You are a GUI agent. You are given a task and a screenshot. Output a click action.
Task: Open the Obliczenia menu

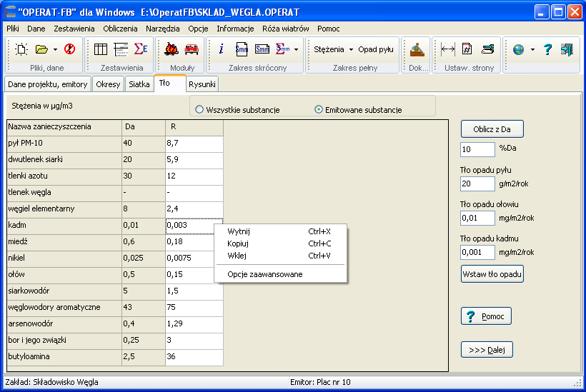120,29
